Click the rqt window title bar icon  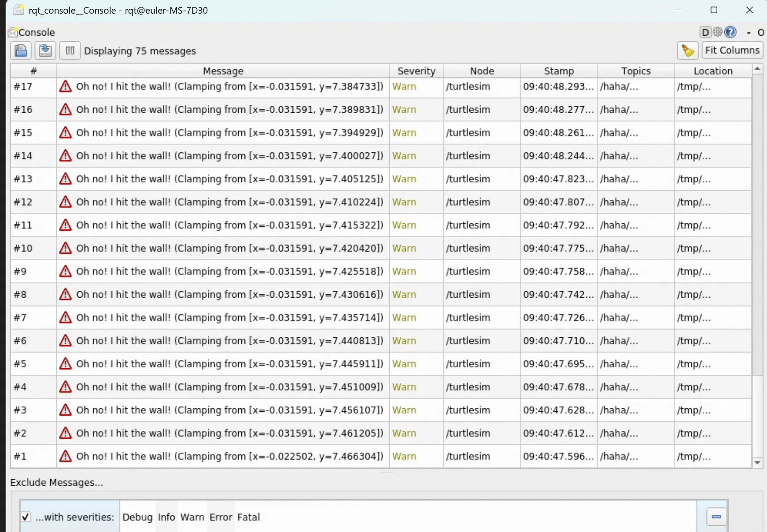click(18, 10)
